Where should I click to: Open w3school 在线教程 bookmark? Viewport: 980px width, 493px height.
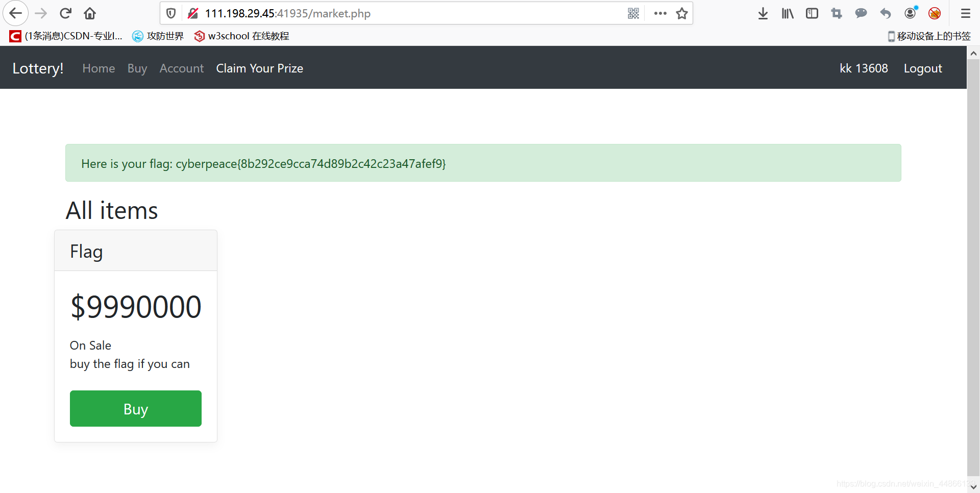[x=241, y=36]
